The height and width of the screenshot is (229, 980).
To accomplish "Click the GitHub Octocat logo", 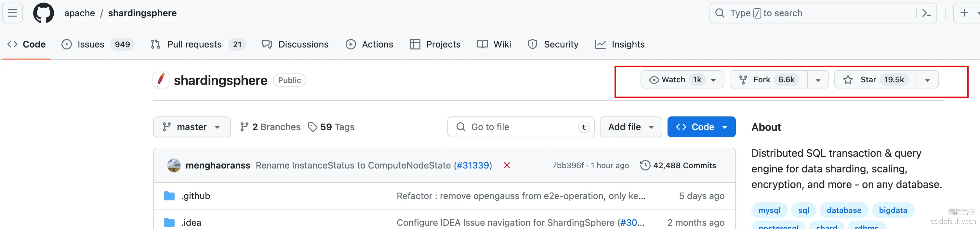I will pyautogui.click(x=43, y=13).
